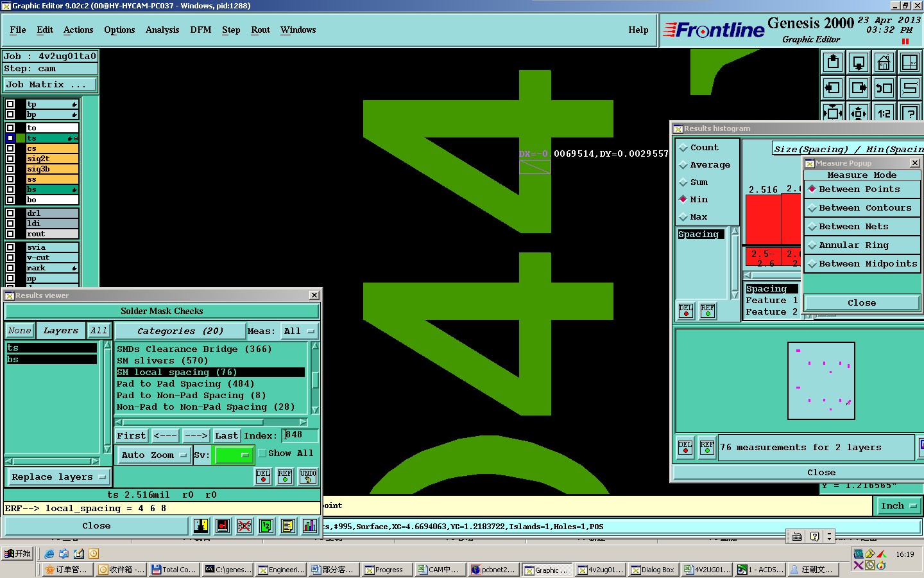Screen dimensions: 924x578
Task: Choose Between Nets measure mode
Action: pyautogui.click(x=862, y=227)
